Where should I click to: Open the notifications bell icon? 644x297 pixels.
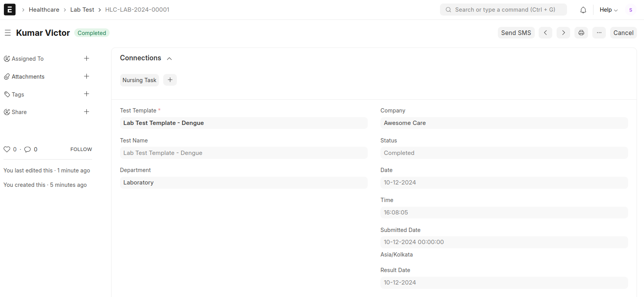tap(583, 10)
